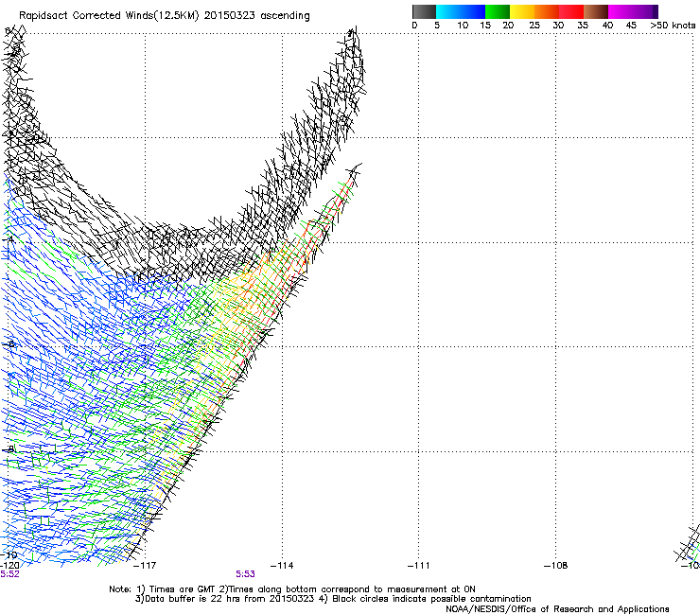The image size is (700, 615).
Task: Click the yellow 20-25 knots legend swatch
Action: click(522, 11)
